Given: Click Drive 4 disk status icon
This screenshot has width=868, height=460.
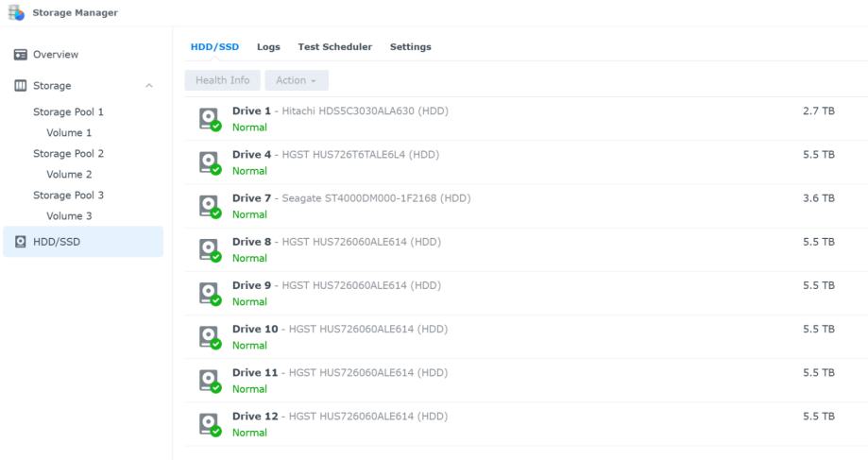Looking at the screenshot, I should coord(210,162).
